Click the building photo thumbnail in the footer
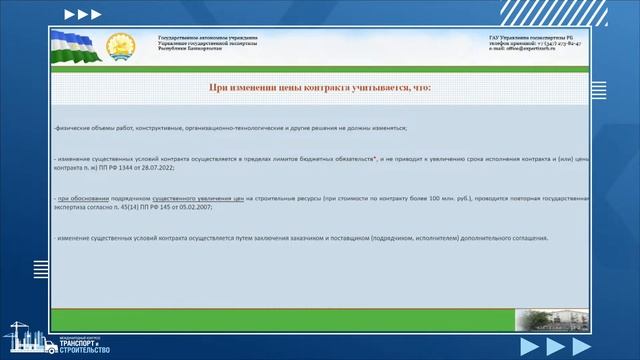This screenshot has height=360, width=640. pos(552,320)
